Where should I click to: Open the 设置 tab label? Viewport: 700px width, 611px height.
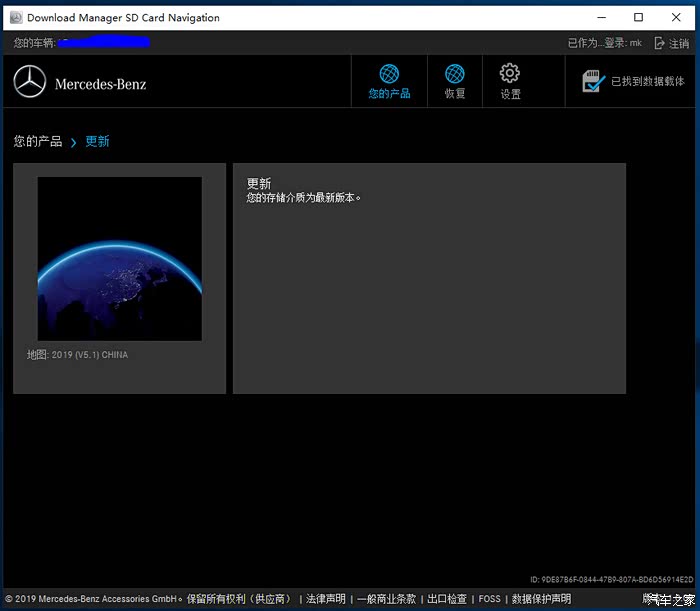[x=510, y=94]
